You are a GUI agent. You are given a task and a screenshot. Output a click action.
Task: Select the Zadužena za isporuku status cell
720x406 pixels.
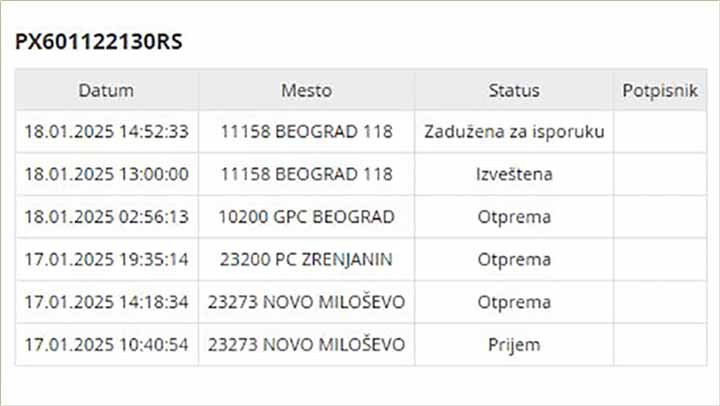[x=514, y=131]
